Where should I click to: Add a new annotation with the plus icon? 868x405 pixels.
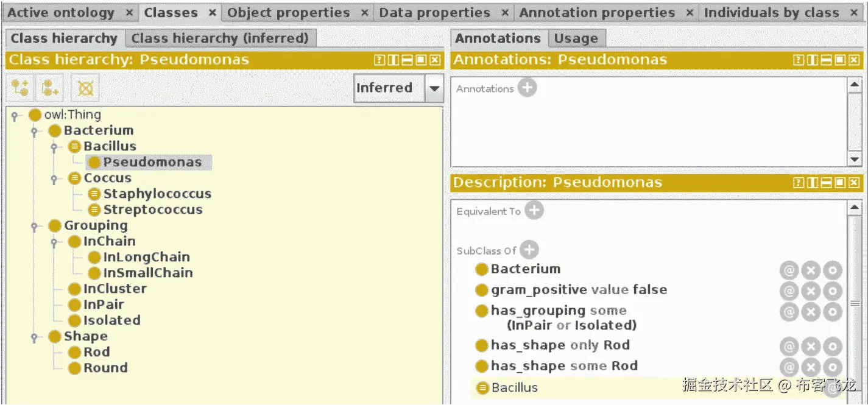pyautogui.click(x=527, y=88)
